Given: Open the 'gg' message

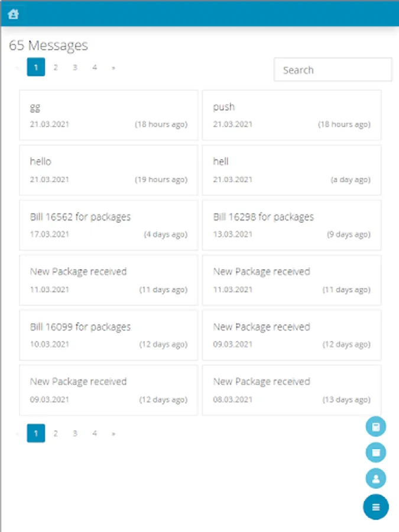Looking at the screenshot, I should [x=108, y=115].
